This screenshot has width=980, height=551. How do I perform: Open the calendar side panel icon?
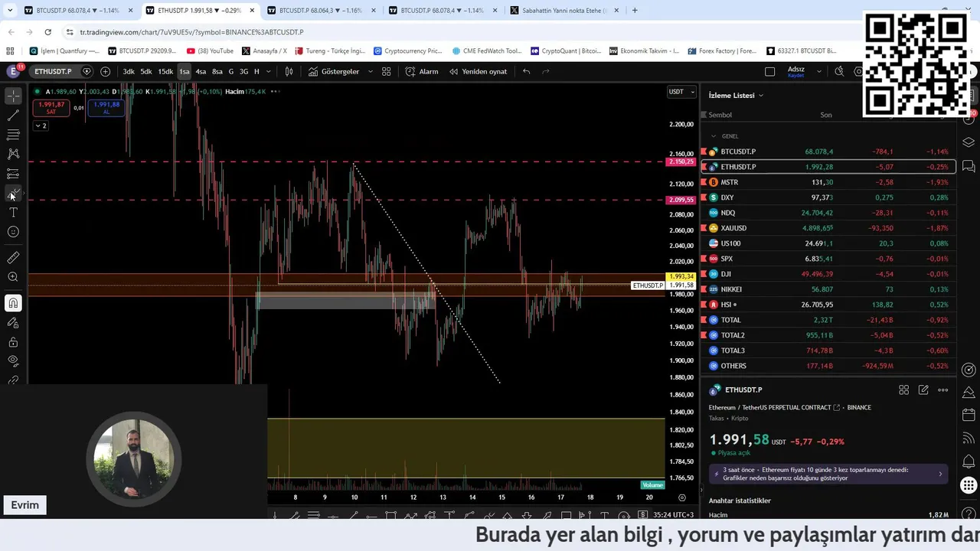click(969, 415)
